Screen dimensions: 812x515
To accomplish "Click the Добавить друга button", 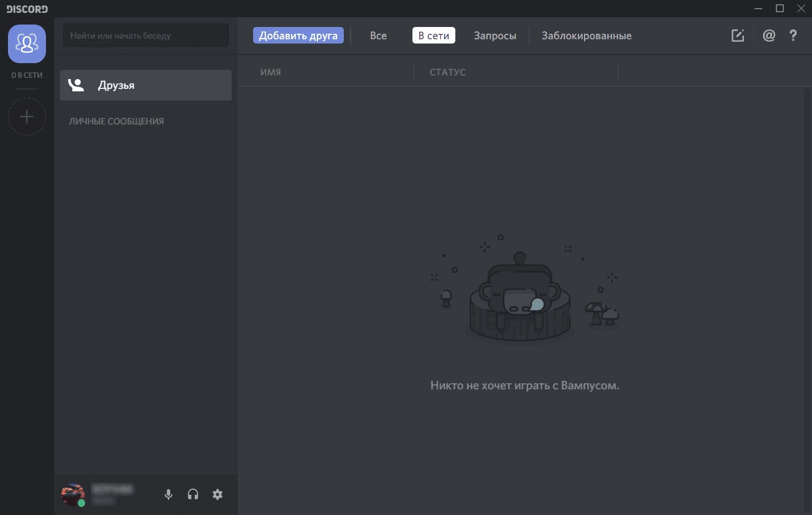I will tap(298, 36).
